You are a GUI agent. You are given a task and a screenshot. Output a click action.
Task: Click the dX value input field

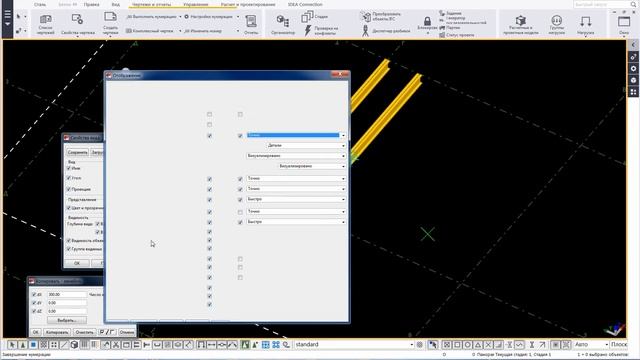point(67,294)
